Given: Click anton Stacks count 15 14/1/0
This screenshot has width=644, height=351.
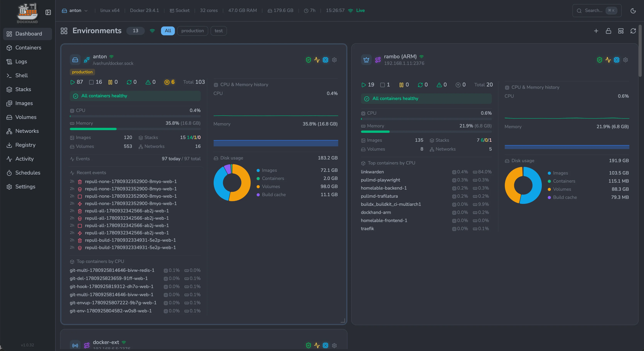Looking at the screenshot, I should coord(190,137).
